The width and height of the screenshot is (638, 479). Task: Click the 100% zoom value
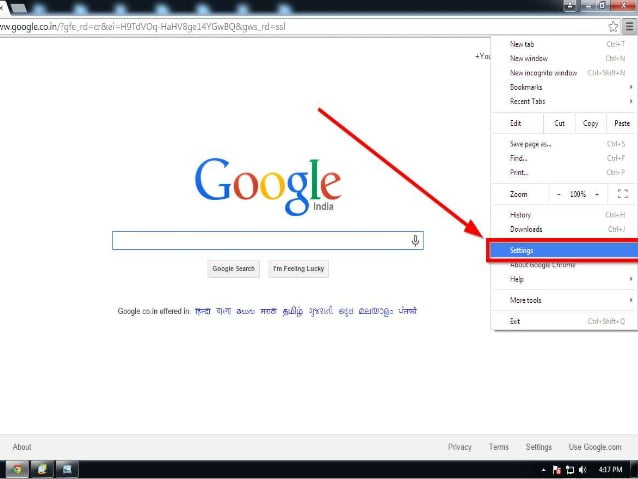click(578, 195)
